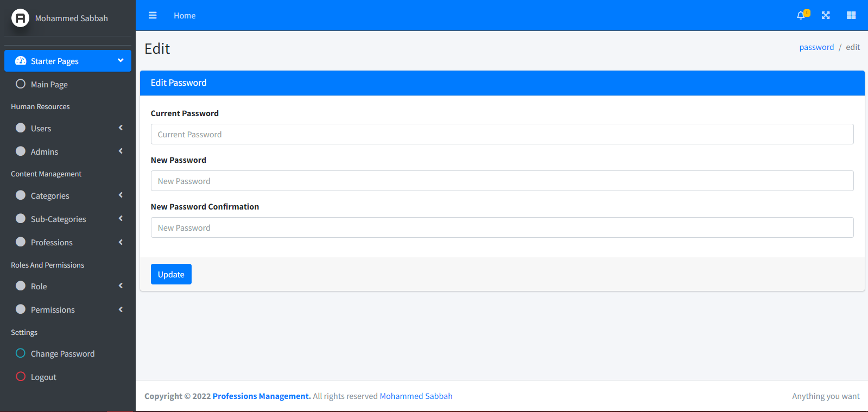Select the Home item in top navbar

[x=185, y=16]
